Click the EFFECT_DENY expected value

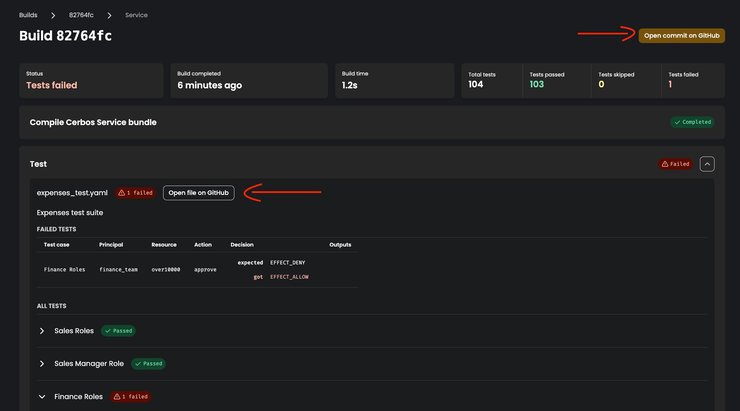point(288,262)
